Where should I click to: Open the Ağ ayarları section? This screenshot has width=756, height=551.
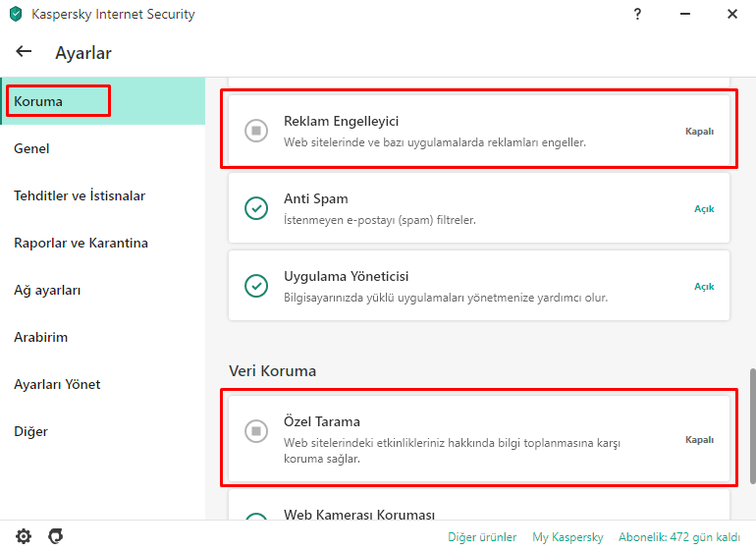47,290
